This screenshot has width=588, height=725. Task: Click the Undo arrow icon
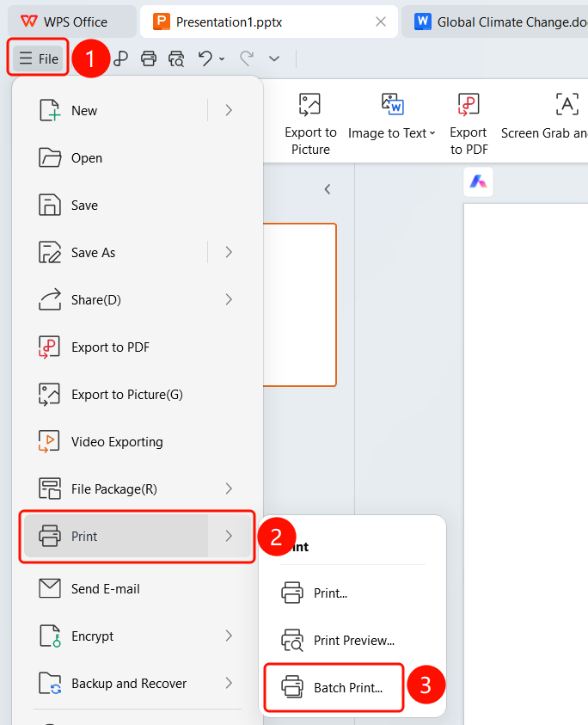pyautogui.click(x=205, y=58)
